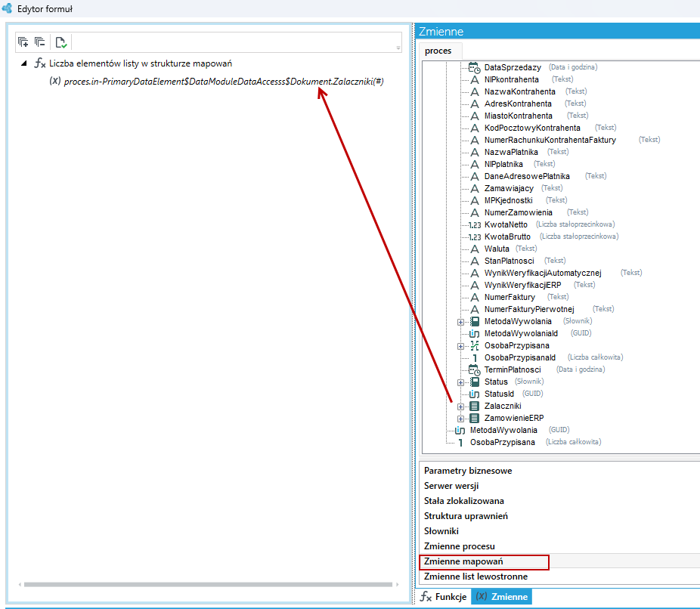This screenshot has height=609, width=700.
Task: Expand the ZamowienieERP tree node
Action: 460,419
